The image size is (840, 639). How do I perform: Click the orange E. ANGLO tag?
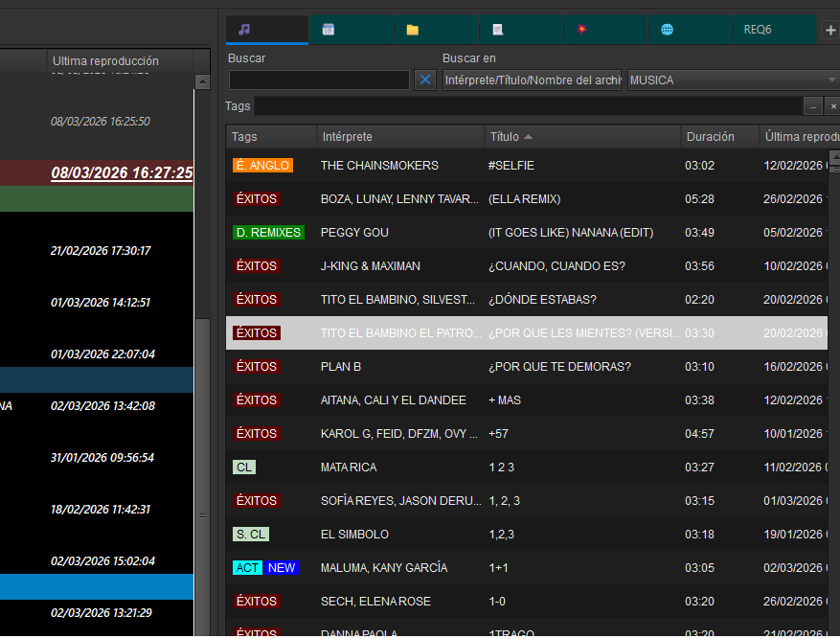tap(262, 166)
